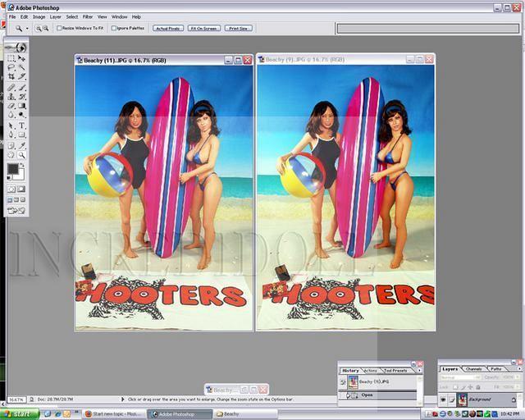525x420 pixels.
Task: Select the Gradient tool
Action: click(x=21, y=106)
